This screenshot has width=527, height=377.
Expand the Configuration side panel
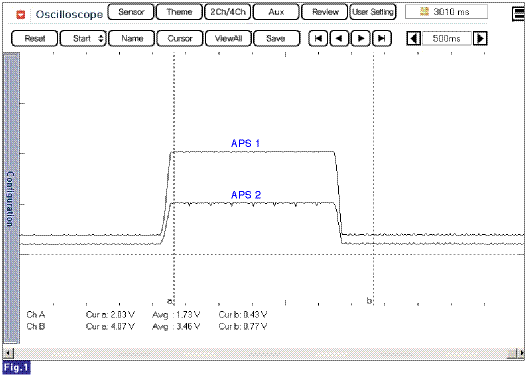point(11,199)
